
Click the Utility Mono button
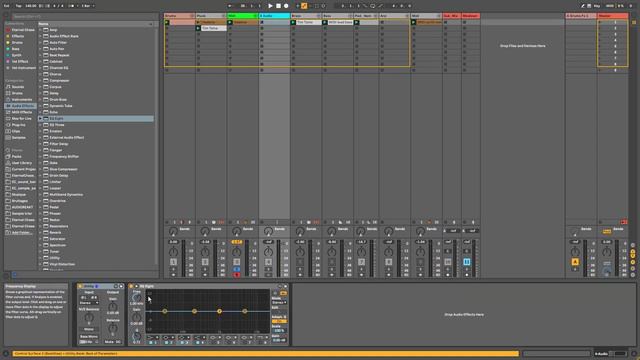pyautogui.click(x=89, y=329)
